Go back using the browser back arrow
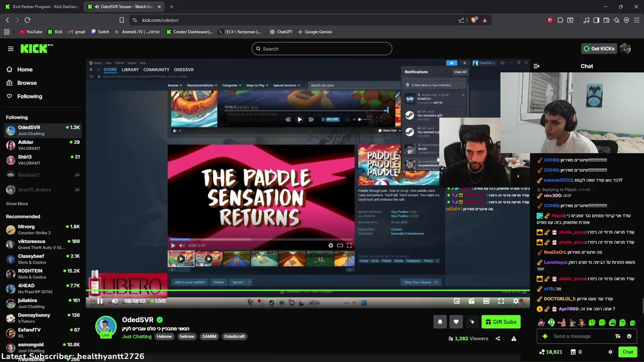Image resolution: width=644 pixels, height=362 pixels. point(7,20)
